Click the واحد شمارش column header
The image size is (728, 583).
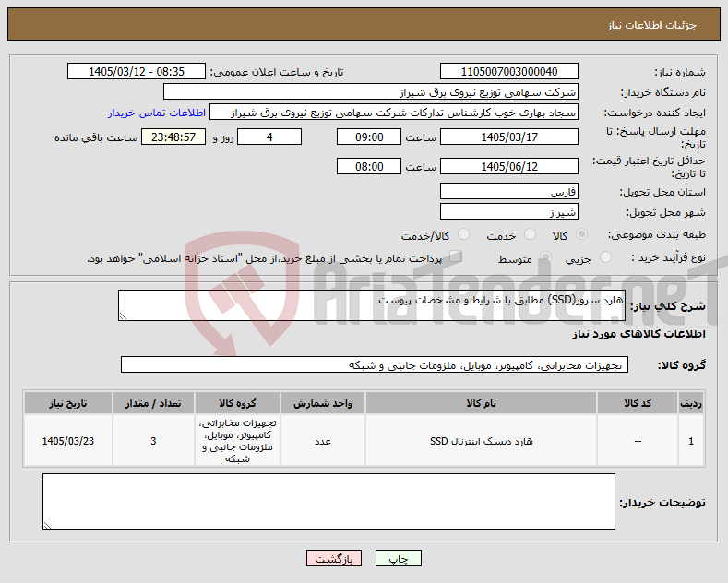pyautogui.click(x=323, y=403)
